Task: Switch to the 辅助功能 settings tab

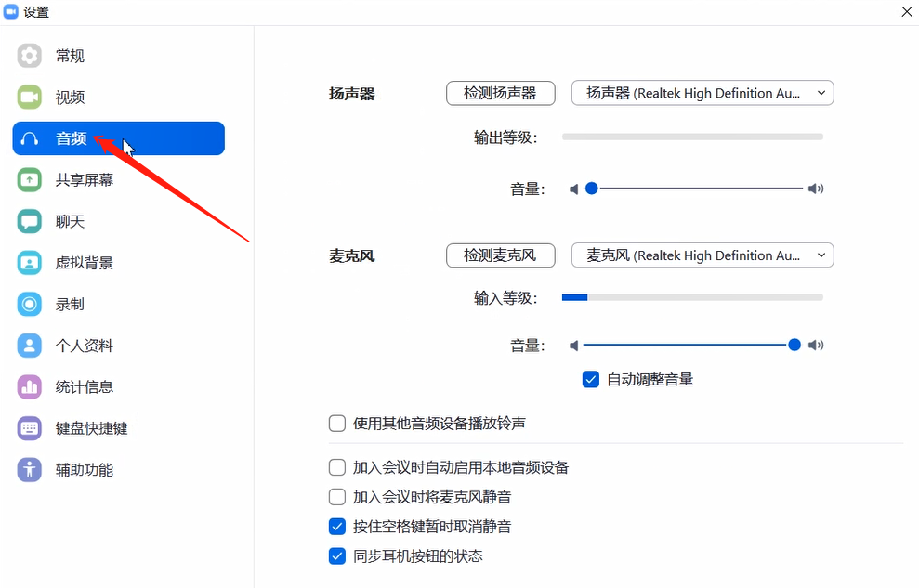Action: point(84,470)
